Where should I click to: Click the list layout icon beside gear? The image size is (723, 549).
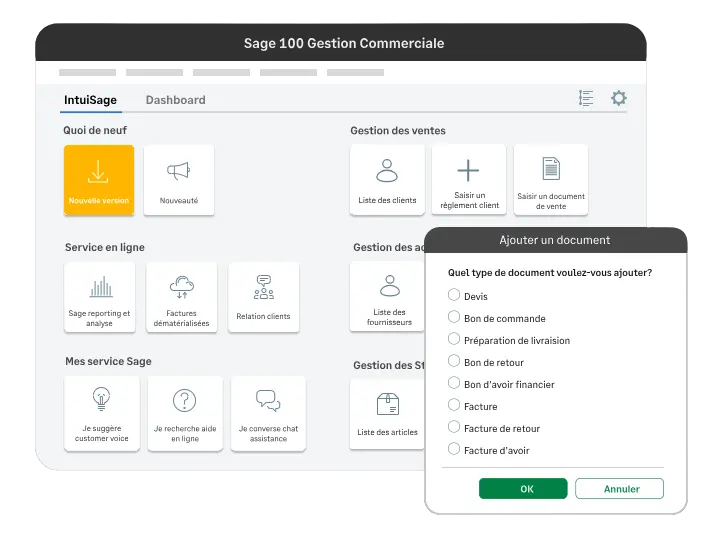(x=586, y=98)
